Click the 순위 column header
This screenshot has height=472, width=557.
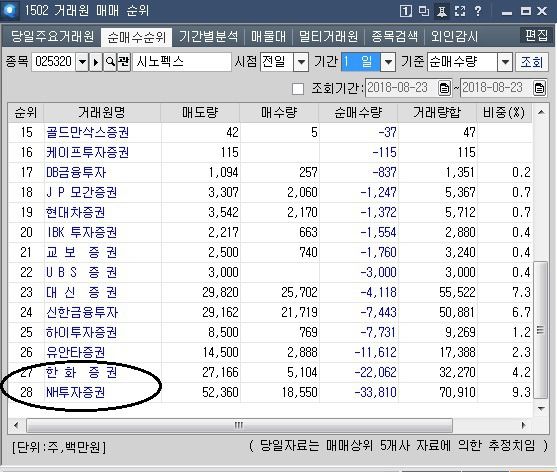tap(26, 113)
